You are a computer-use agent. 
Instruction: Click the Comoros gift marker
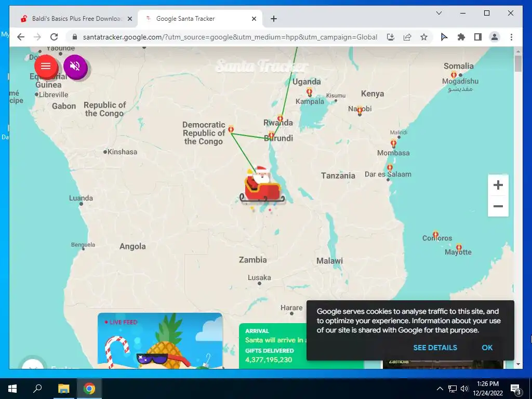[x=436, y=234]
